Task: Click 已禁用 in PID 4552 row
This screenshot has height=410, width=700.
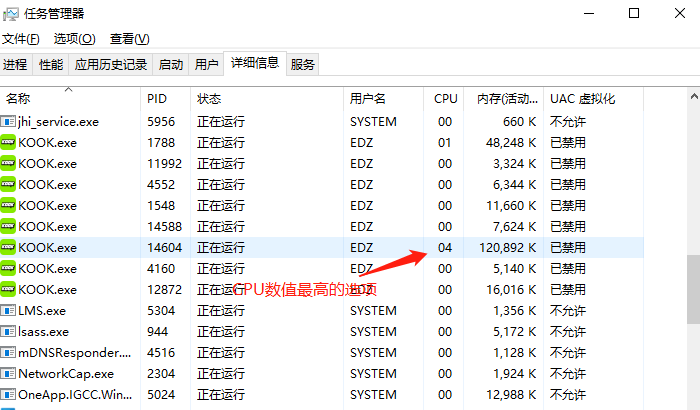Action: (x=568, y=185)
